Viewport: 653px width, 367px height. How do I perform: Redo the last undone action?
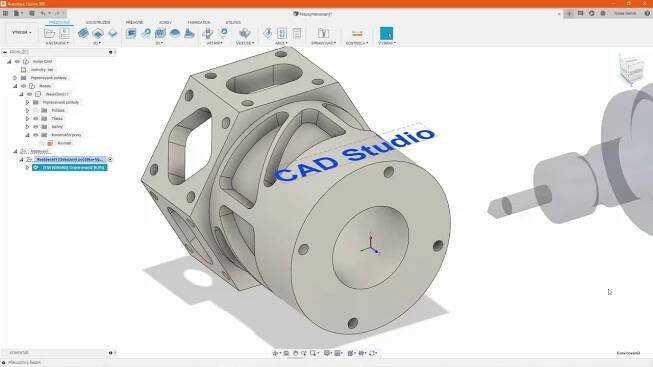tap(57, 13)
